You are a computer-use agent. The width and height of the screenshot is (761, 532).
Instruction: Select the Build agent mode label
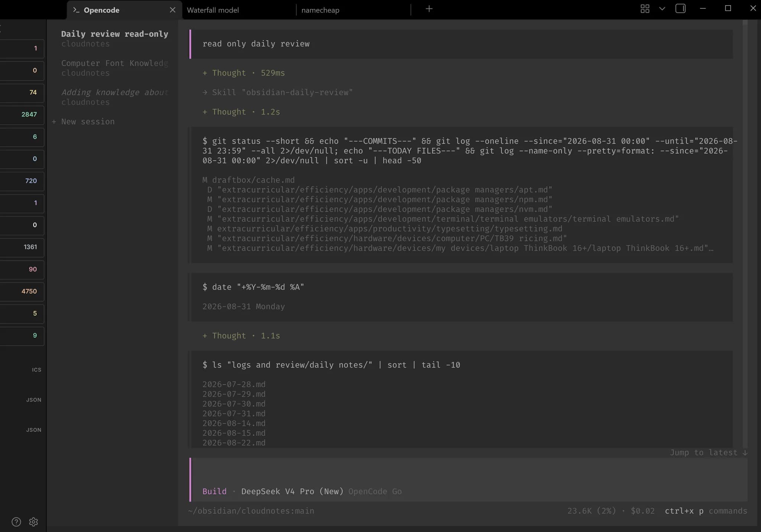click(214, 492)
